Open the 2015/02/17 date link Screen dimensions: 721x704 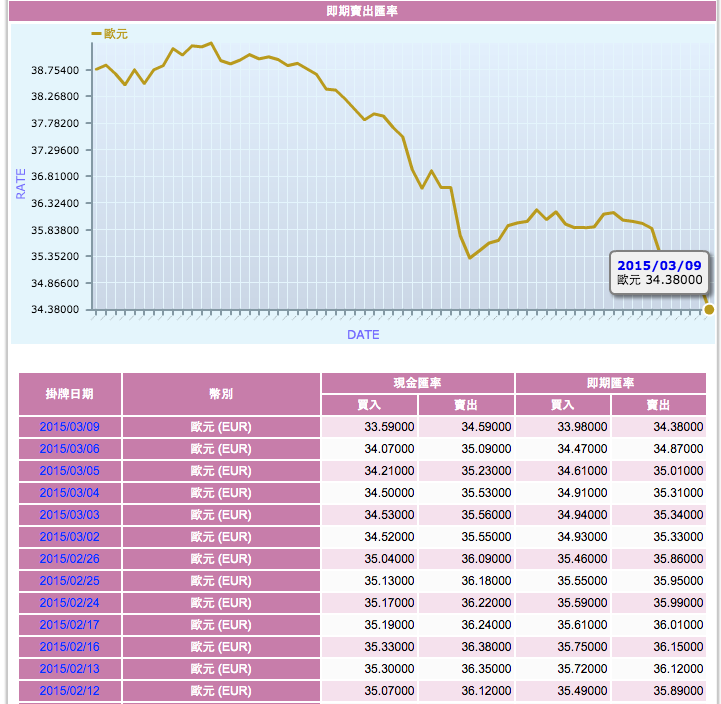[69, 625]
